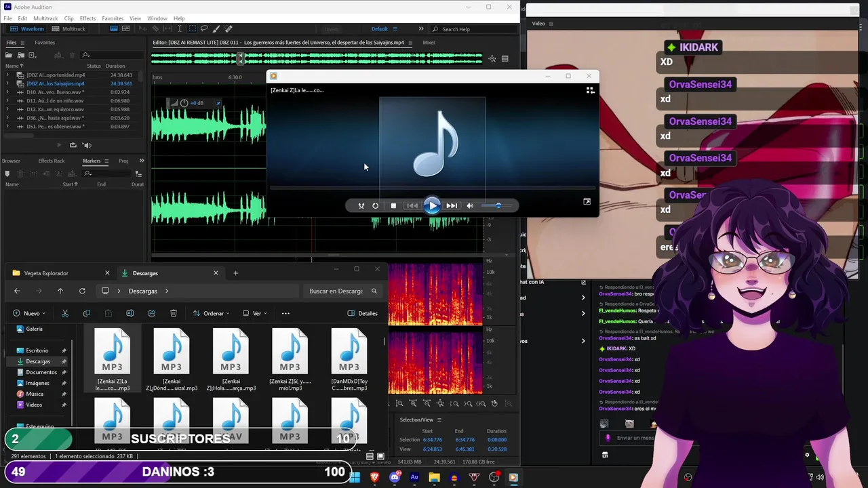868x488 pixels.
Task: Expand the [DBZ AI...los Saiyajins.mp4 file entry
Action: click(7, 83)
